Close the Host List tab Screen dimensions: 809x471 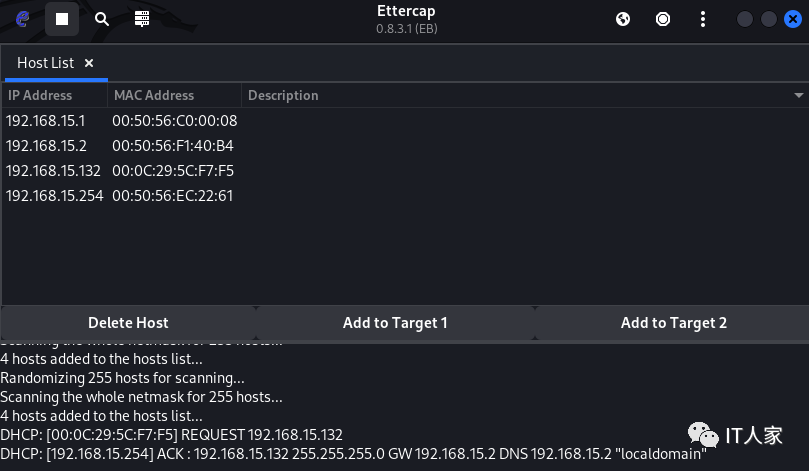tap(89, 63)
